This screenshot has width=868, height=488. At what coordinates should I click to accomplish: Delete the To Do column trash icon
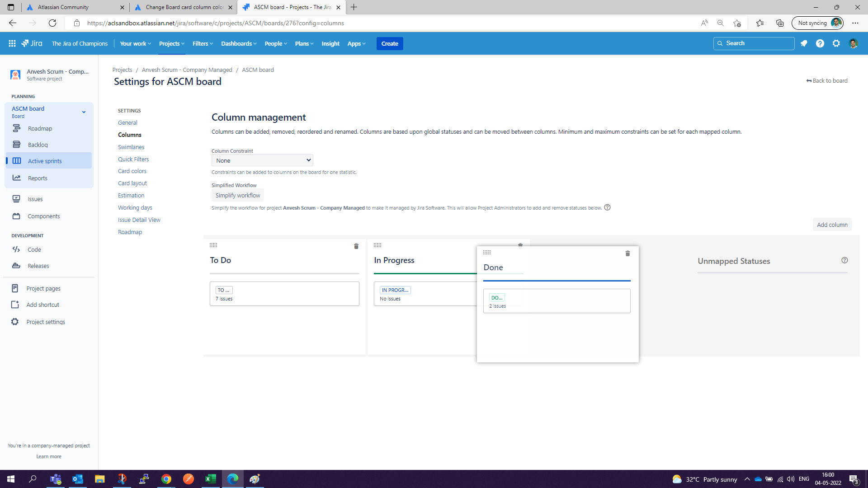coord(356,246)
